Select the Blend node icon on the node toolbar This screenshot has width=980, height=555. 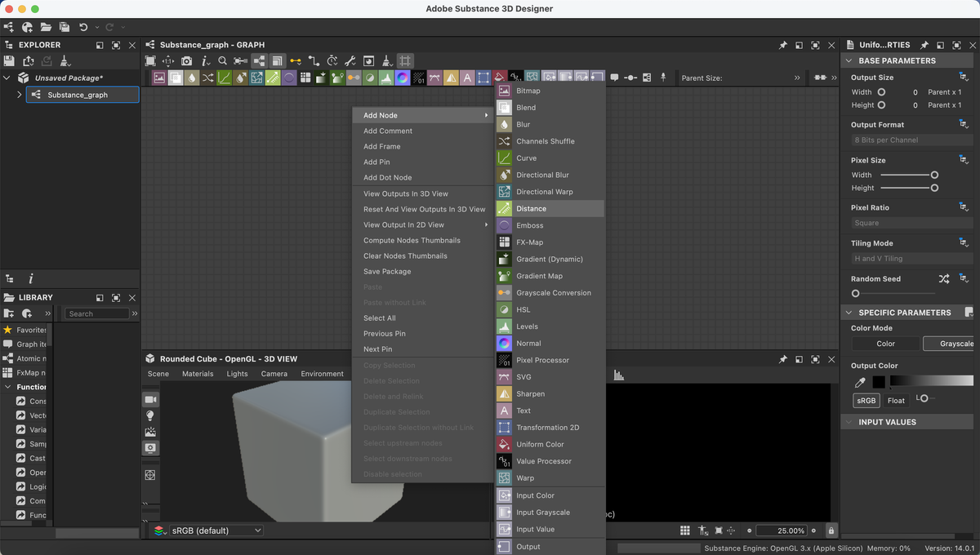(x=176, y=77)
